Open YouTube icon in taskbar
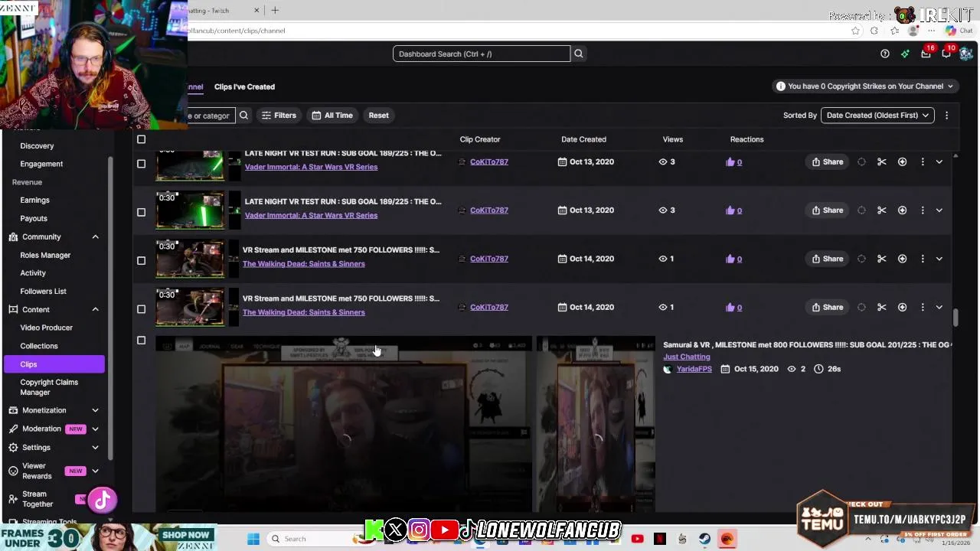The width and height of the screenshot is (980, 551). 637,539
